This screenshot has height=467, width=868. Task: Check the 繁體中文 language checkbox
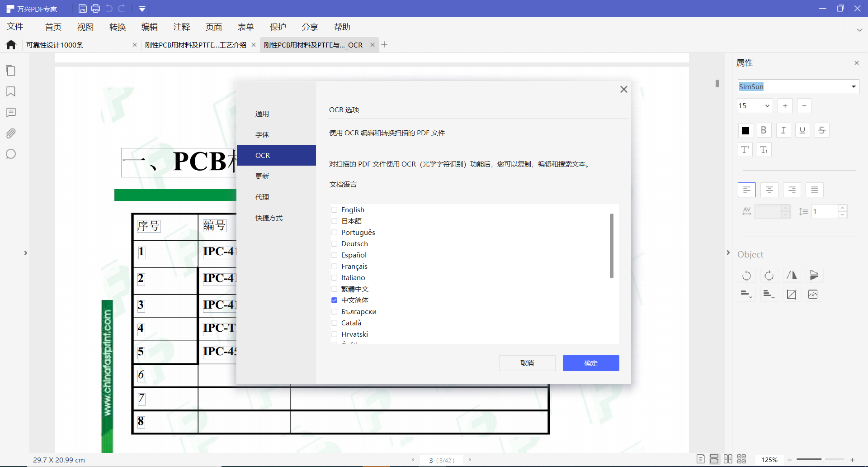(335, 289)
